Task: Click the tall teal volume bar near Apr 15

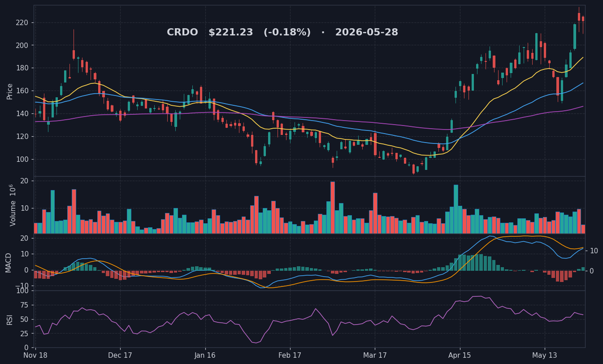Action: pyautogui.click(x=456, y=209)
